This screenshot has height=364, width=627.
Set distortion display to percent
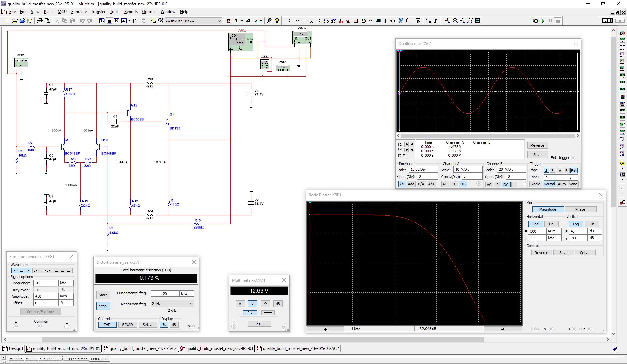click(x=164, y=325)
